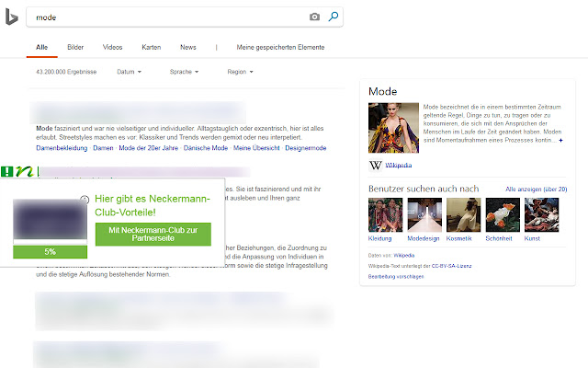The width and height of the screenshot is (588, 368).
Task: Expand Mode description with plus icon
Action: coord(560,141)
